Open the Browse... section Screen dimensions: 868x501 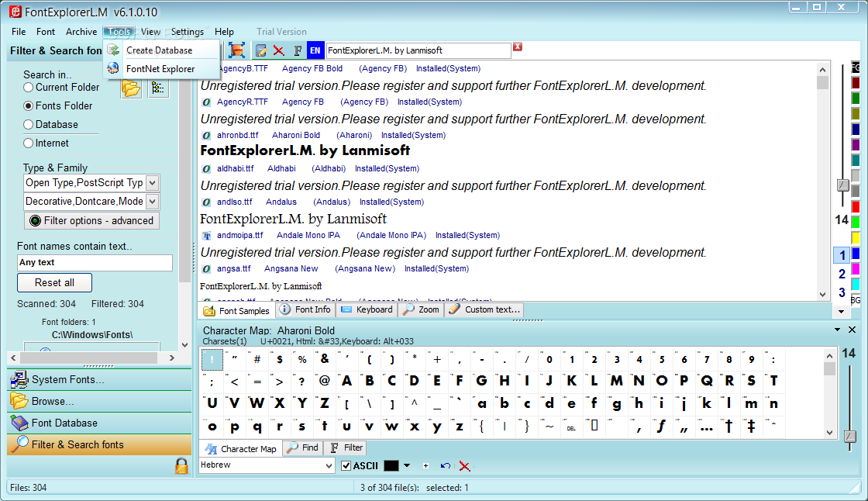[100, 401]
